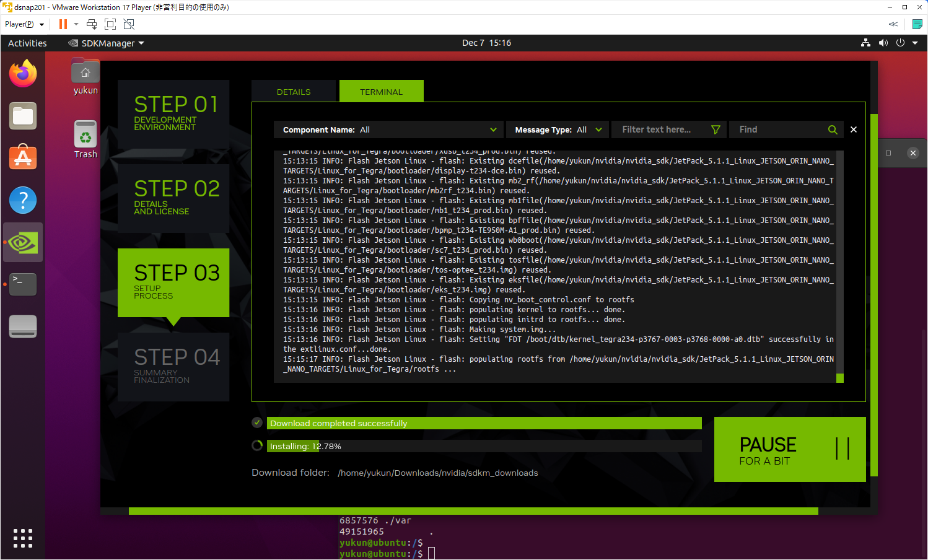The width and height of the screenshot is (928, 560).
Task: Open VMware green notes panel icon
Action: click(x=917, y=24)
